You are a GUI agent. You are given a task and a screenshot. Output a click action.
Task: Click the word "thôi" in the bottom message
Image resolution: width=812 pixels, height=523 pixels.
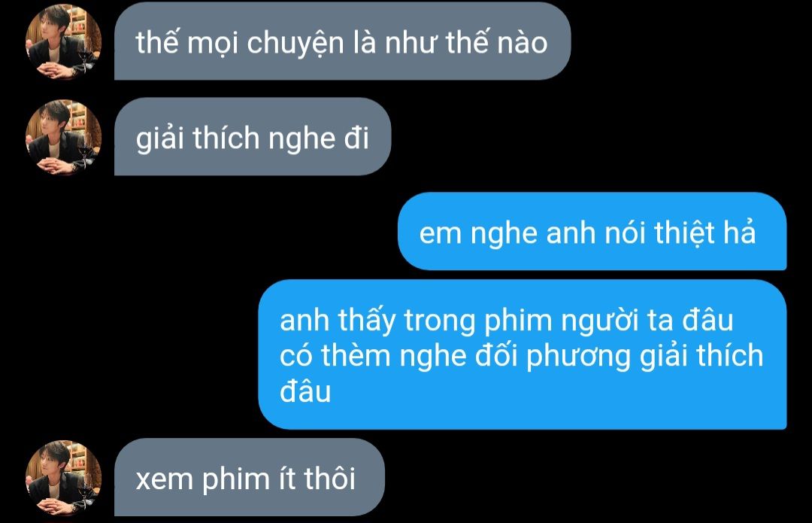coord(330,478)
